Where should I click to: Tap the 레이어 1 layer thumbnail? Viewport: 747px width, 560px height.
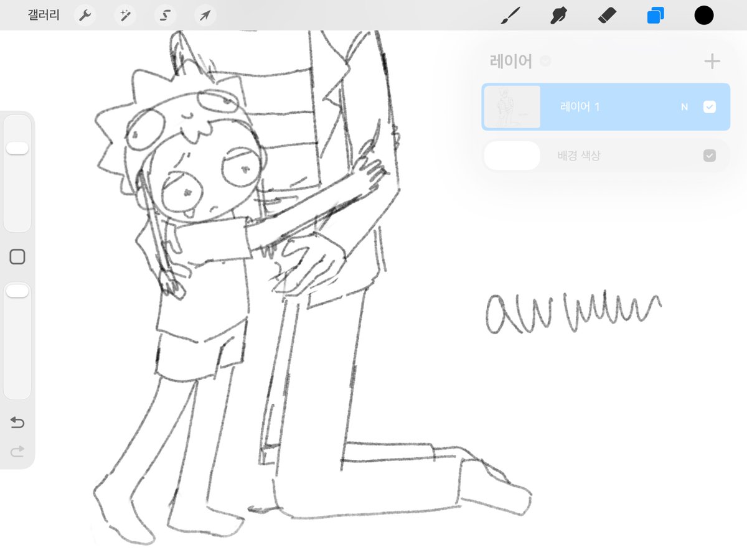[512, 107]
